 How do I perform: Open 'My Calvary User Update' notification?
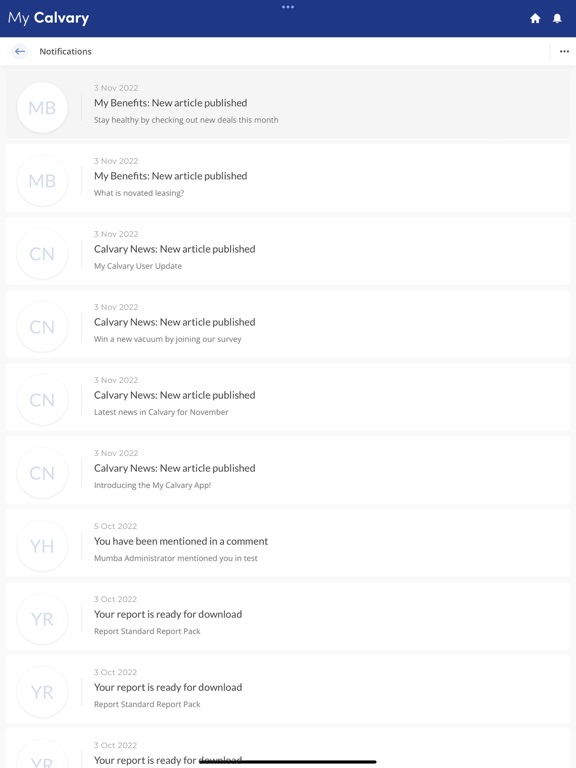288,251
